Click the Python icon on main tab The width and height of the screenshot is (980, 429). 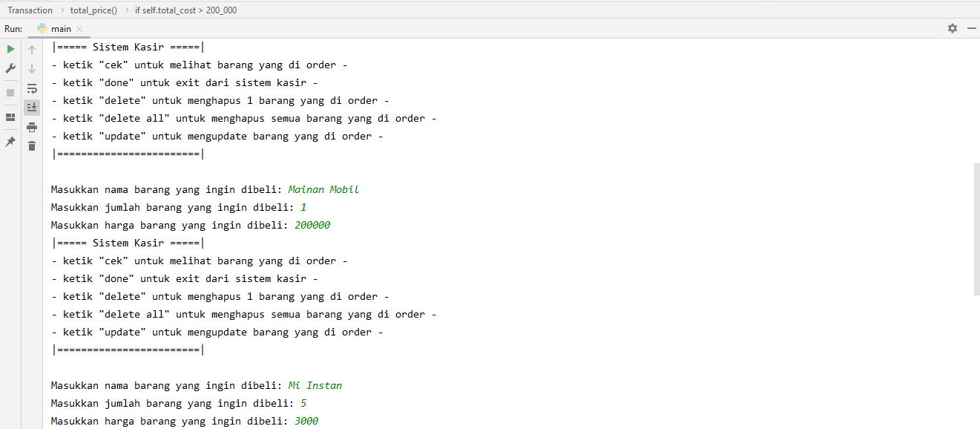tap(42, 28)
